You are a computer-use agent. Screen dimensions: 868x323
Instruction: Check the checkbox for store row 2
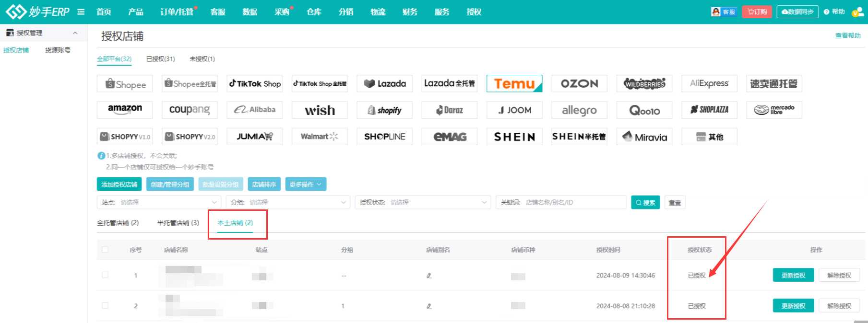click(x=105, y=306)
